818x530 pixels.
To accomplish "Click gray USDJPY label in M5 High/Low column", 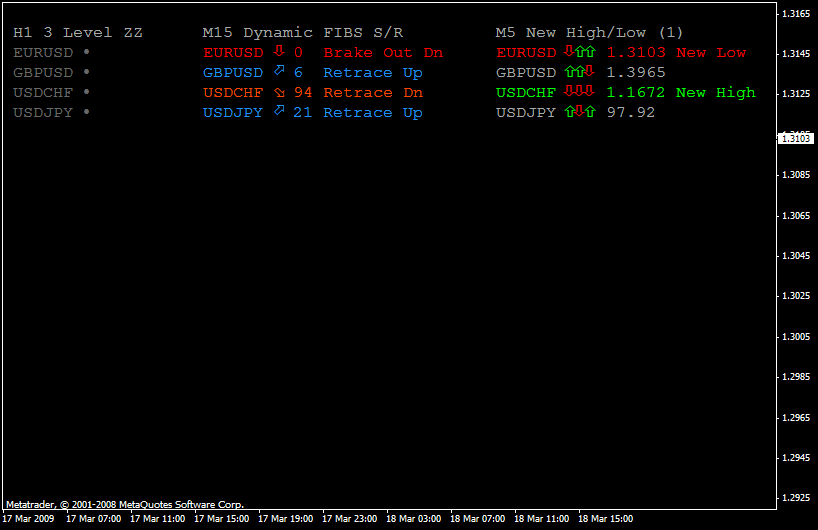I will (x=526, y=112).
